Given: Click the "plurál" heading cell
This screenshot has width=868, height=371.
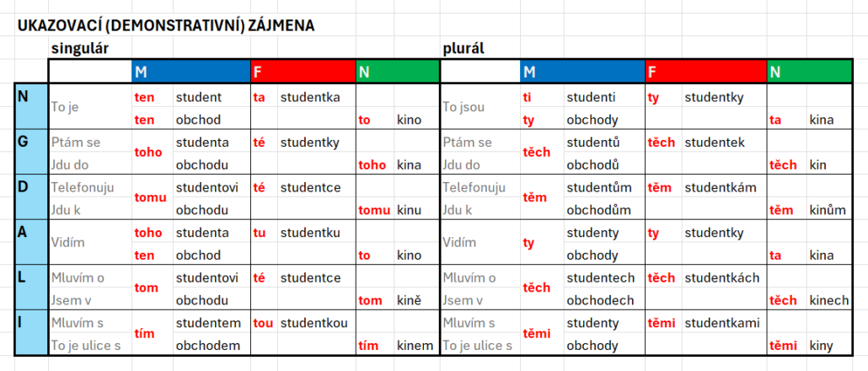Looking at the screenshot, I should 463,48.
